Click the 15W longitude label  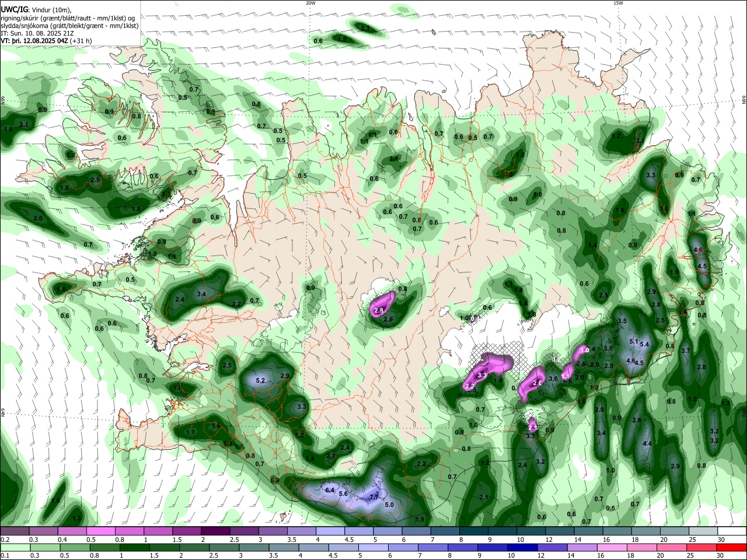click(618, 3)
